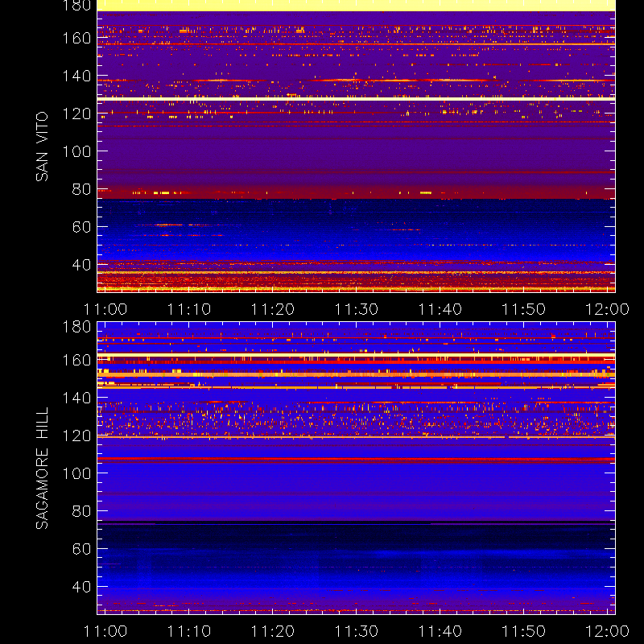Select the 180 tick label on Sagamore Hill axis
The height and width of the screenshot is (644, 644).
[76, 327]
